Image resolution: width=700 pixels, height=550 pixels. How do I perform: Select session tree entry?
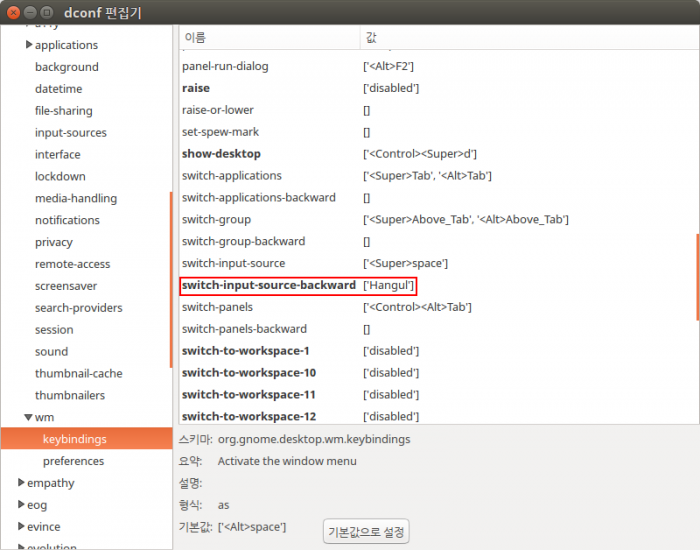pyautogui.click(x=54, y=329)
